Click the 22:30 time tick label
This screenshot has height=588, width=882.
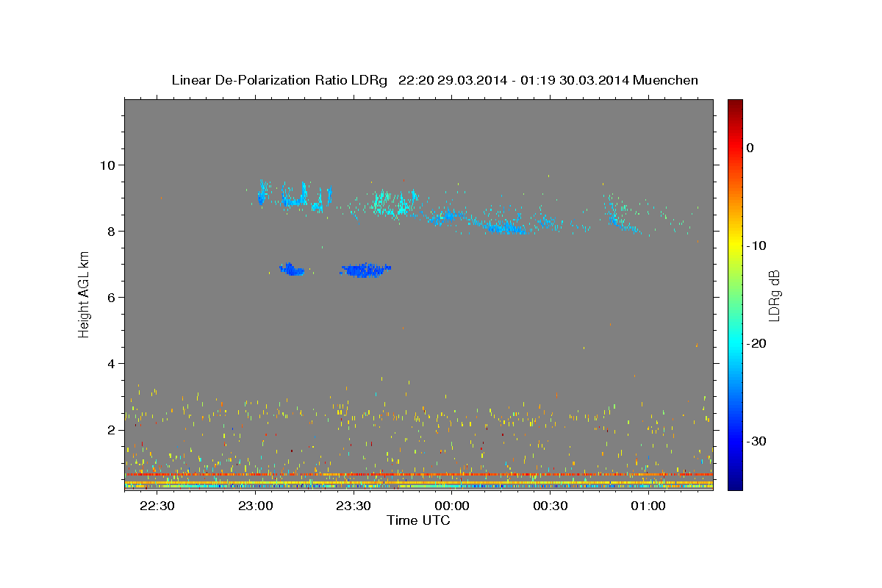tap(157, 506)
